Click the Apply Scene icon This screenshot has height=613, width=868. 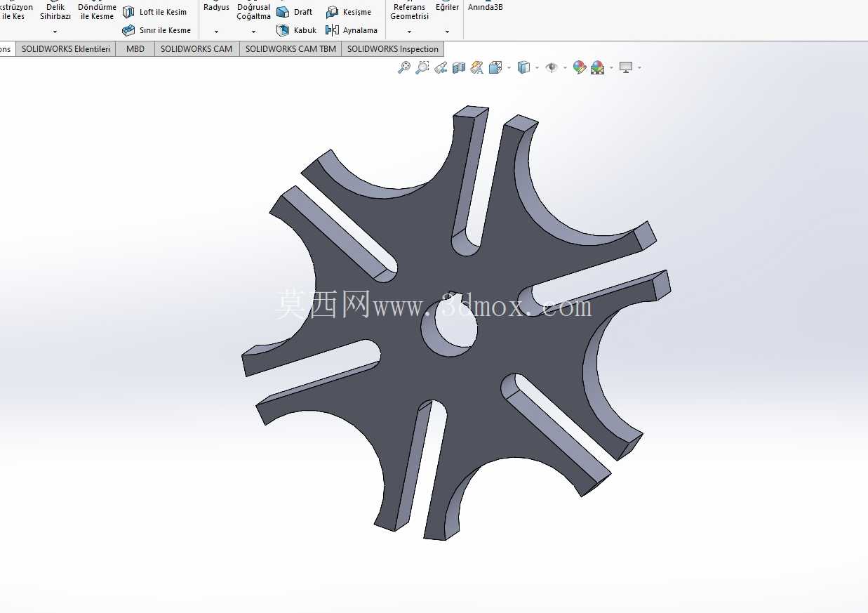tap(598, 67)
